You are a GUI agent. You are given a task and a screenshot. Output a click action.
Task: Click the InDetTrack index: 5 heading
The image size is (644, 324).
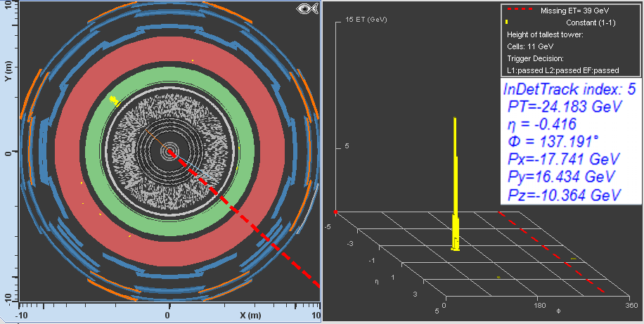pyautogui.click(x=570, y=90)
